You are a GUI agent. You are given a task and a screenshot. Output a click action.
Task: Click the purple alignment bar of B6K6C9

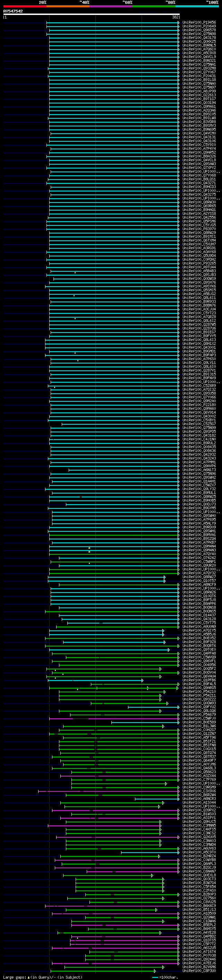point(112,906)
